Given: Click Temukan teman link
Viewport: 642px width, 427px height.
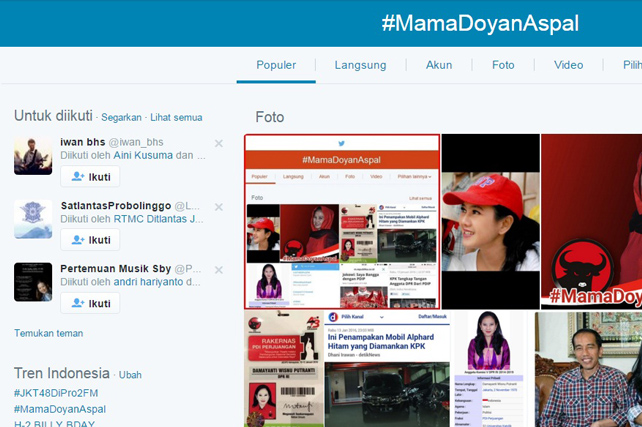Looking at the screenshot, I should (x=49, y=333).
